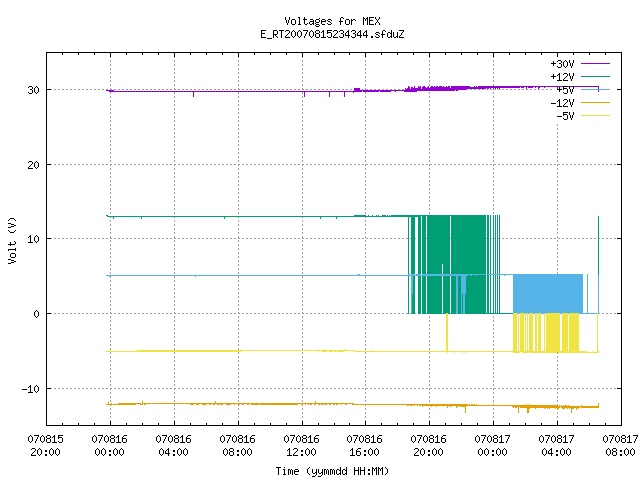Click the green line sample beside +12V
640x480 pixels.
(595, 76)
